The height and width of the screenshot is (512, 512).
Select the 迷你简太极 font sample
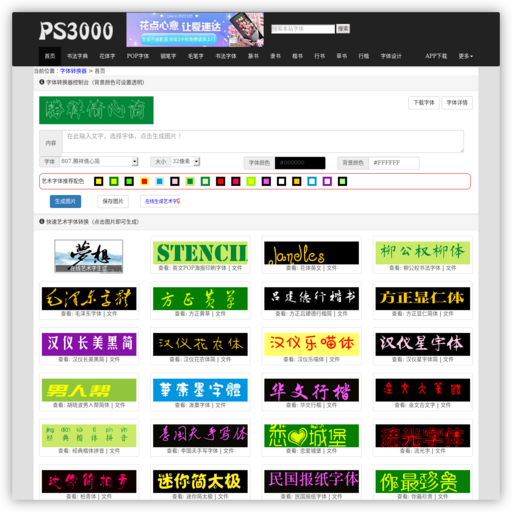(200, 481)
